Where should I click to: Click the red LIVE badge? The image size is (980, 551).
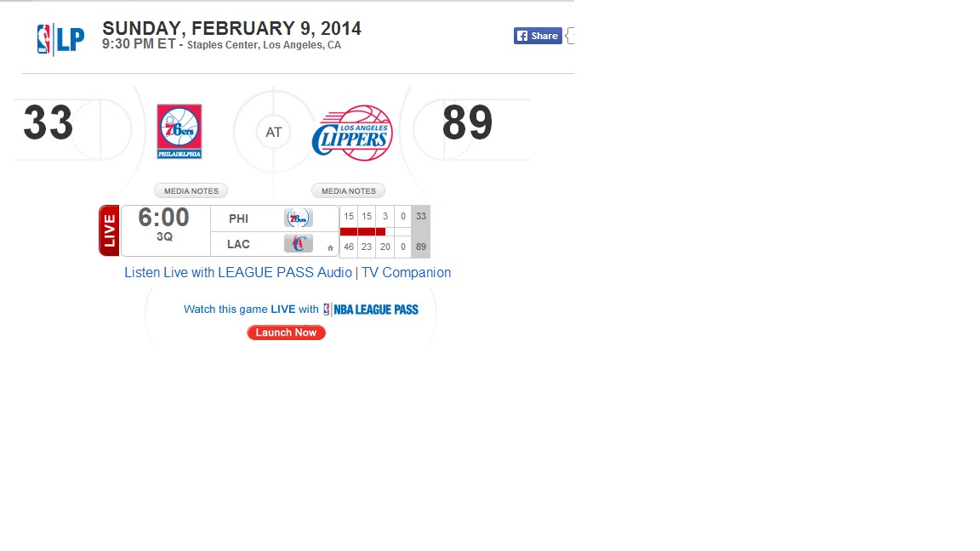click(109, 230)
